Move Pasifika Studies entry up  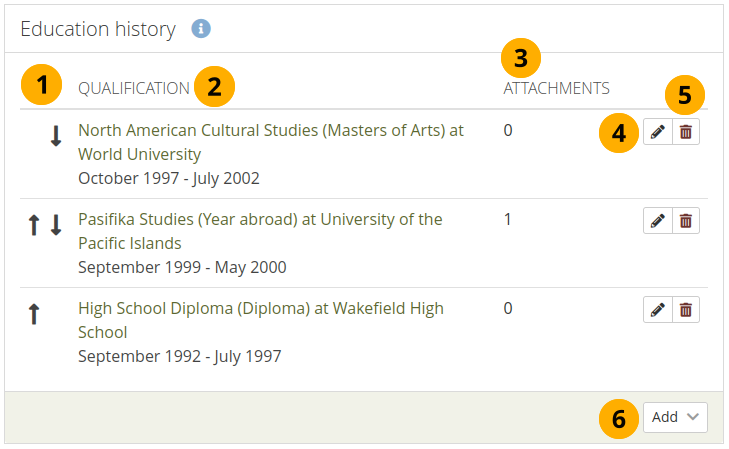click(34, 227)
